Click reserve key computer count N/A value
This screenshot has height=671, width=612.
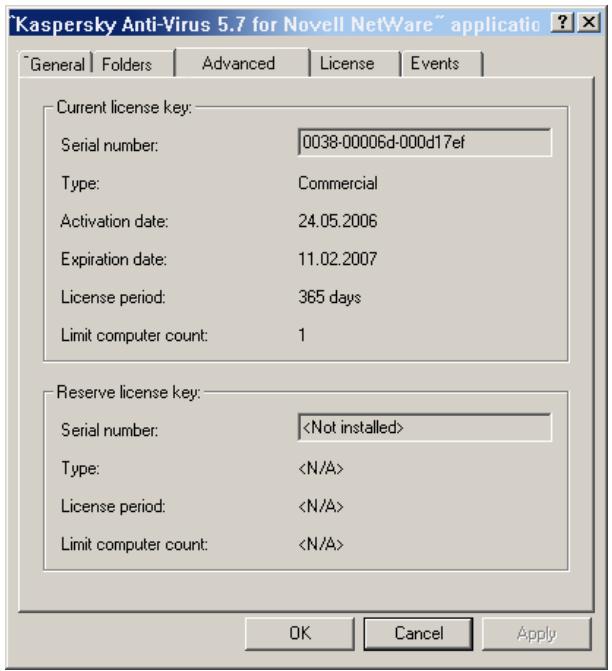[x=321, y=544]
